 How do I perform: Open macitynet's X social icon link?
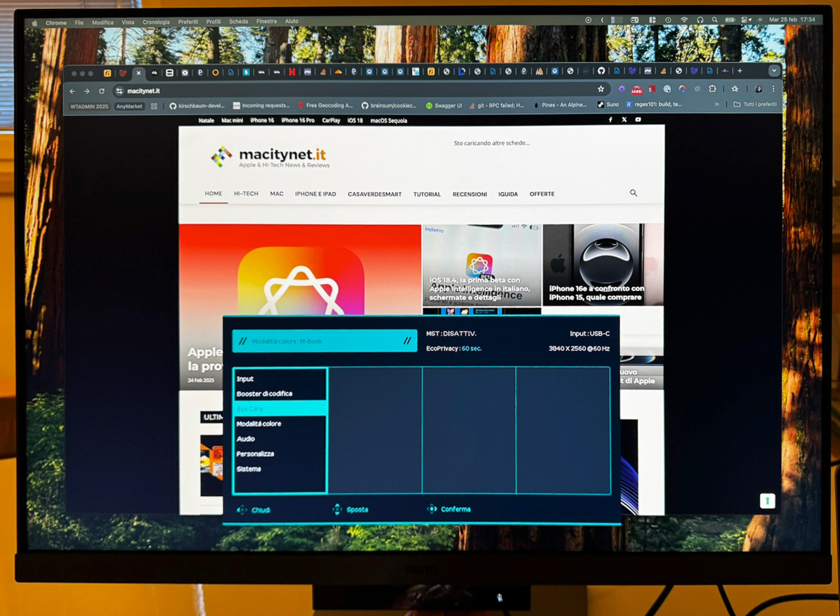point(625,120)
